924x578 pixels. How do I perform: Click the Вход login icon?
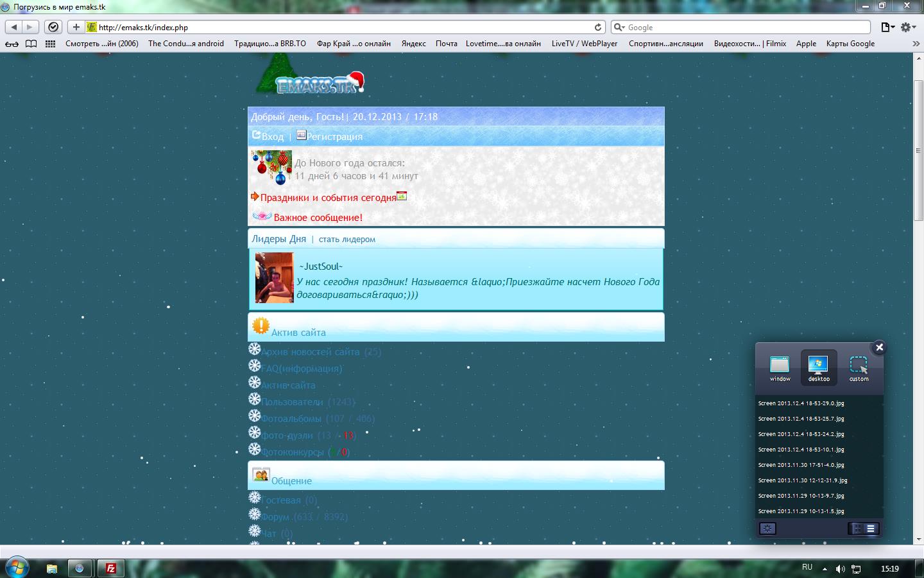(x=256, y=135)
